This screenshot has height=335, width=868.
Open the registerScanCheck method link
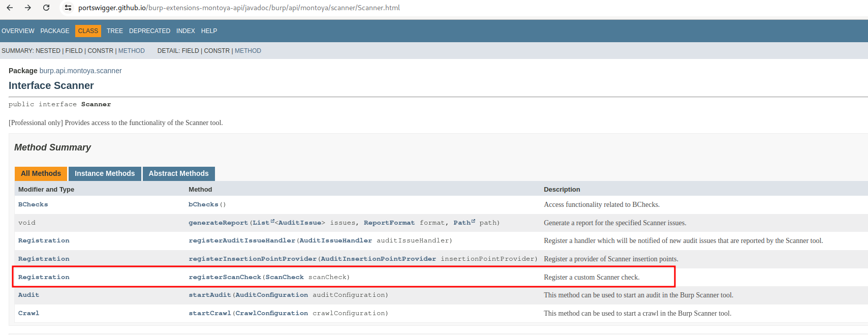tap(225, 277)
